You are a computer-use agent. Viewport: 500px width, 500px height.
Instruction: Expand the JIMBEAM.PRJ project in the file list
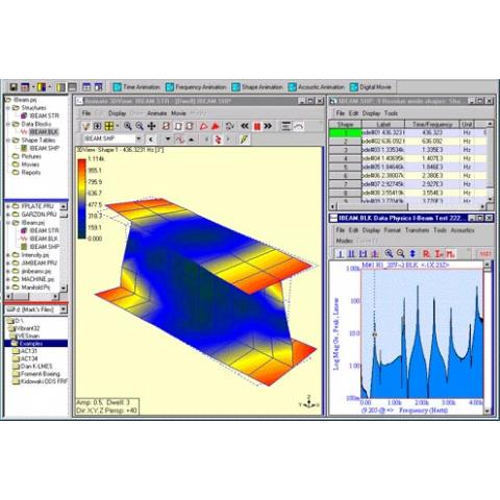click(x=8, y=263)
